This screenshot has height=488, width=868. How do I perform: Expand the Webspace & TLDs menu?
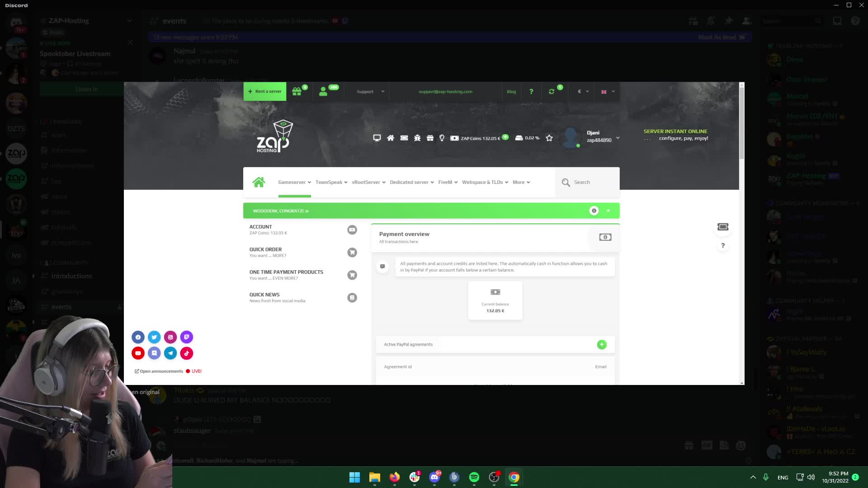485,183
